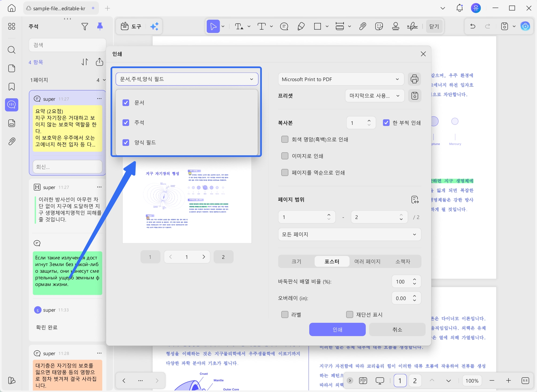Open the thumbnails grid panel
This screenshot has width=537, height=392.
click(x=12, y=26)
